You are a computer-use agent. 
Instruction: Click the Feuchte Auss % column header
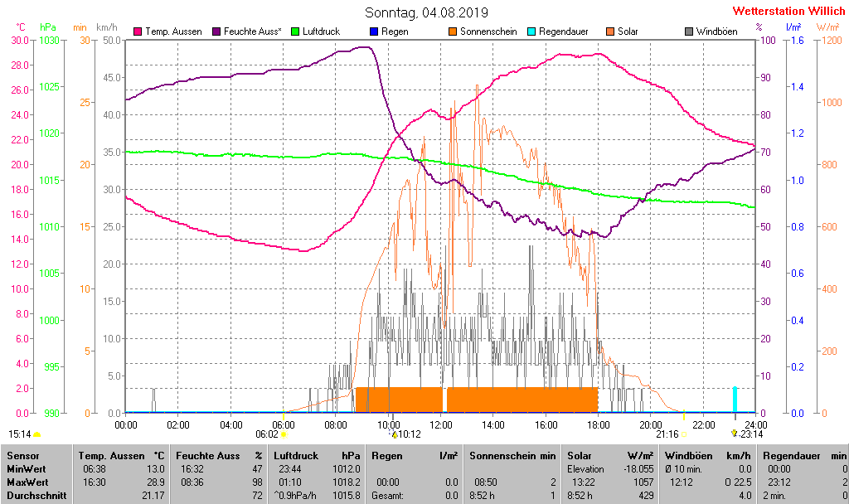(219, 456)
